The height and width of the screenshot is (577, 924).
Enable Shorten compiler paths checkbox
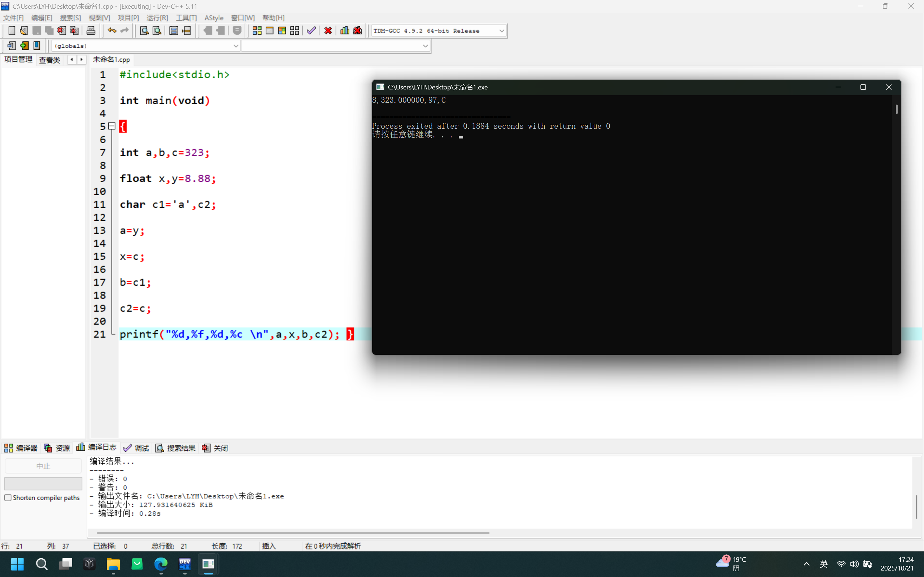(8, 498)
